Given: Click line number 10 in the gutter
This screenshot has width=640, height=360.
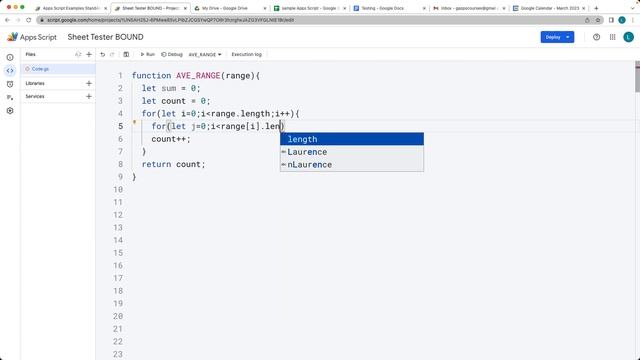Looking at the screenshot, I should tap(118, 190).
